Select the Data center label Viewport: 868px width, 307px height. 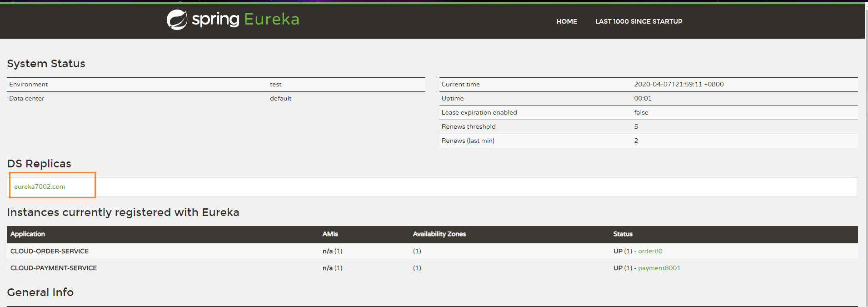27,98
